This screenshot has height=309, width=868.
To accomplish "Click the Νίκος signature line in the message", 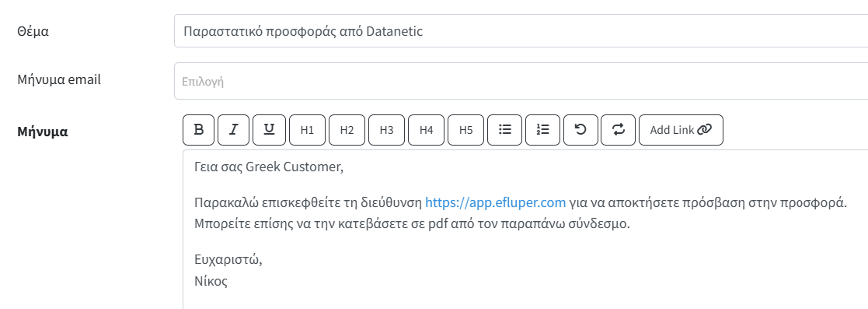I will pyautogui.click(x=211, y=281).
